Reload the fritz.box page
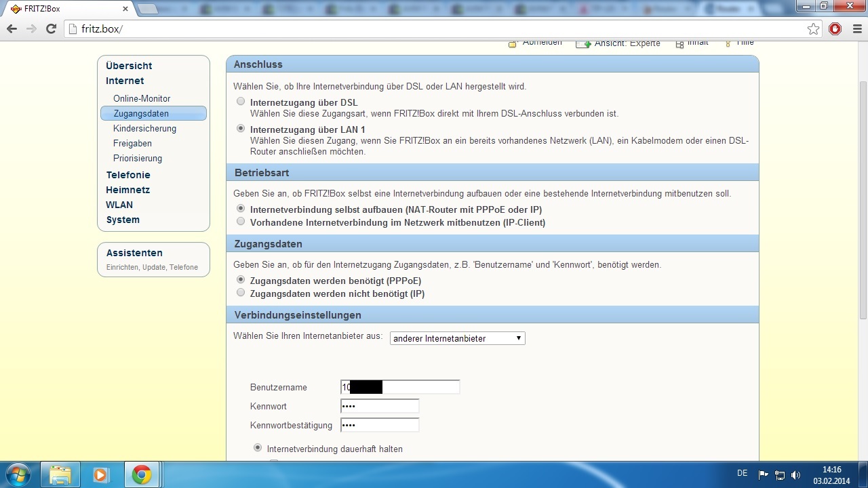 coord(51,29)
